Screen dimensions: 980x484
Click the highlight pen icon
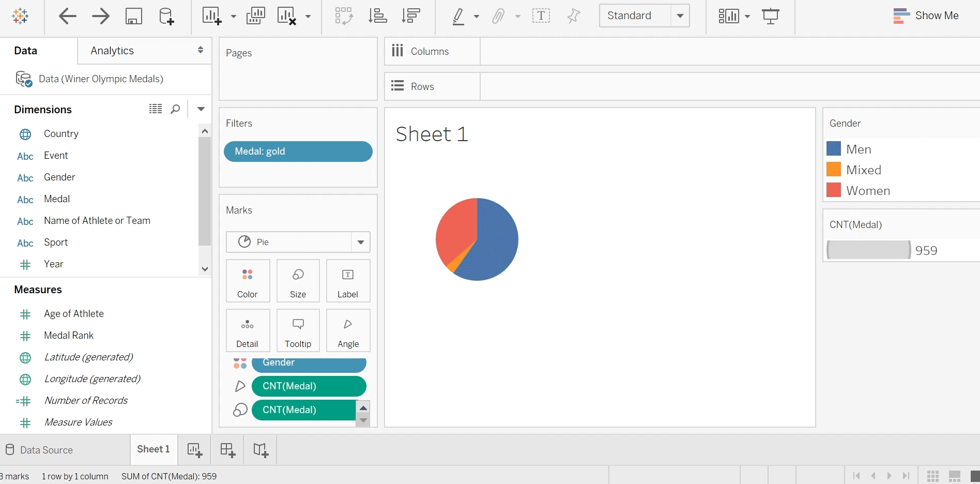pos(458,16)
